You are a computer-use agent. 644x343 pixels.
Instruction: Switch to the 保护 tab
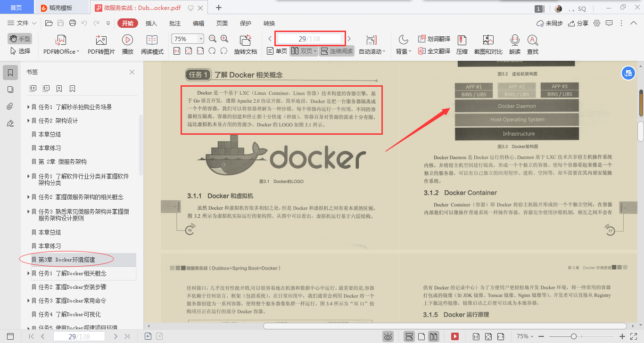pyautogui.click(x=246, y=24)
